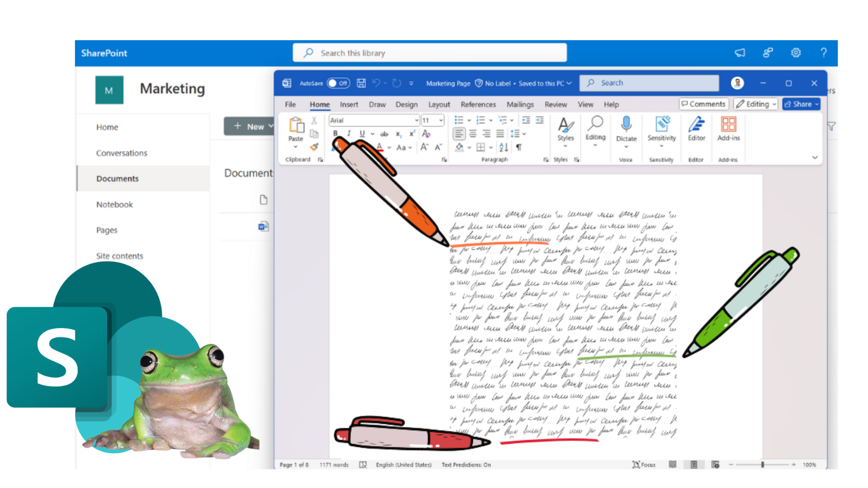
Task: Select the Format Painter brush
Action: [314, 147]
